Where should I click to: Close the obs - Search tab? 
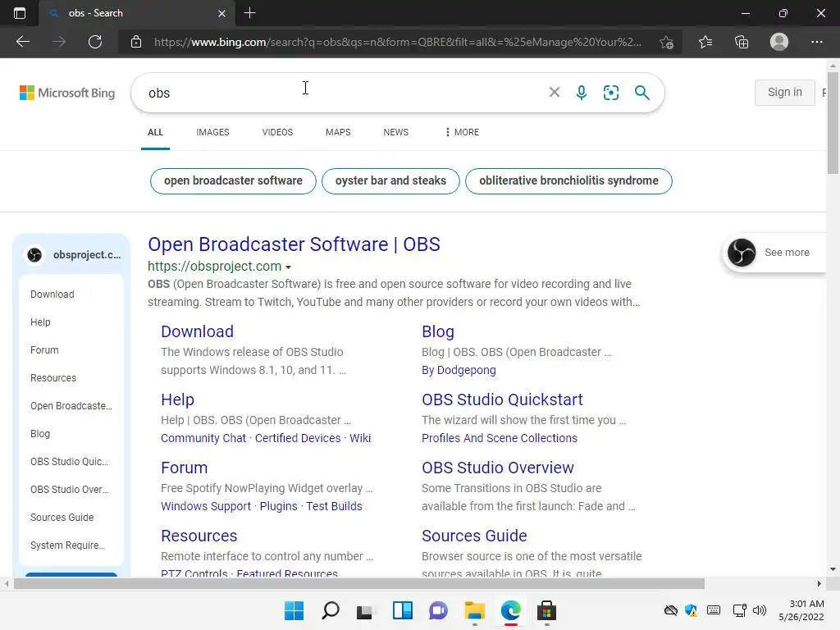pyautogui.click(x=221, y=13)
